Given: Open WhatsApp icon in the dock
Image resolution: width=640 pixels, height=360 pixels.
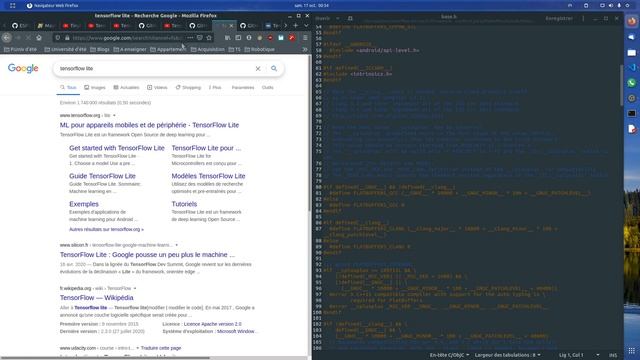Looking at the screenshot, I should coord(632,83).
